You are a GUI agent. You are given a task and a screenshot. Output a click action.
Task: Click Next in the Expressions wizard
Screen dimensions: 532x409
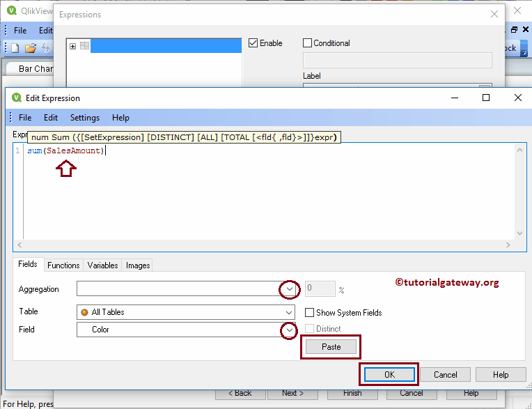292,394
